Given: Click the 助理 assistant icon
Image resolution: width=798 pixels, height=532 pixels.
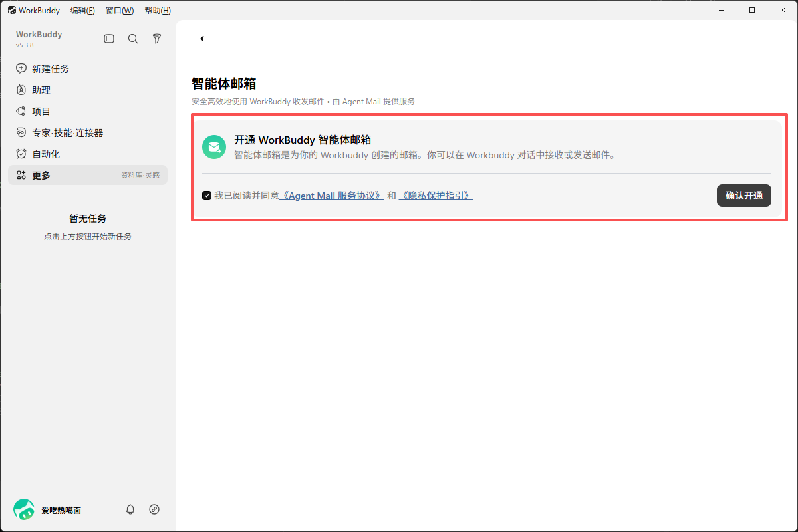Looking at the screenshot, I should point(21,90).
